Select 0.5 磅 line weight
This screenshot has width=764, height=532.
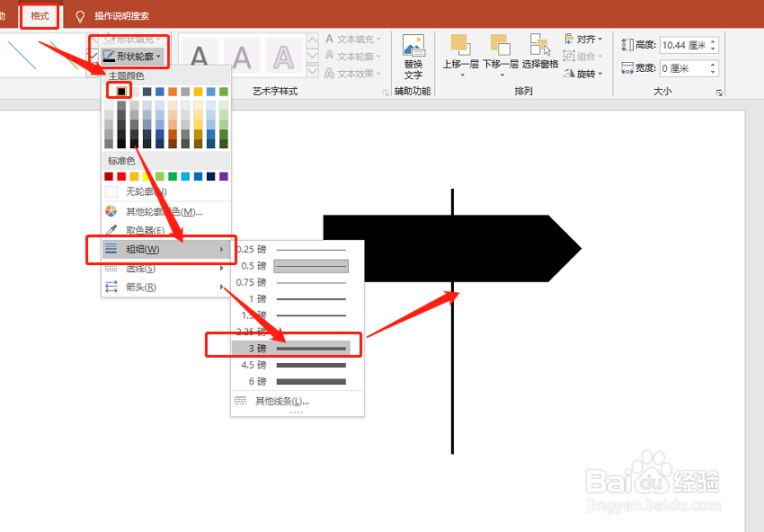298,266
